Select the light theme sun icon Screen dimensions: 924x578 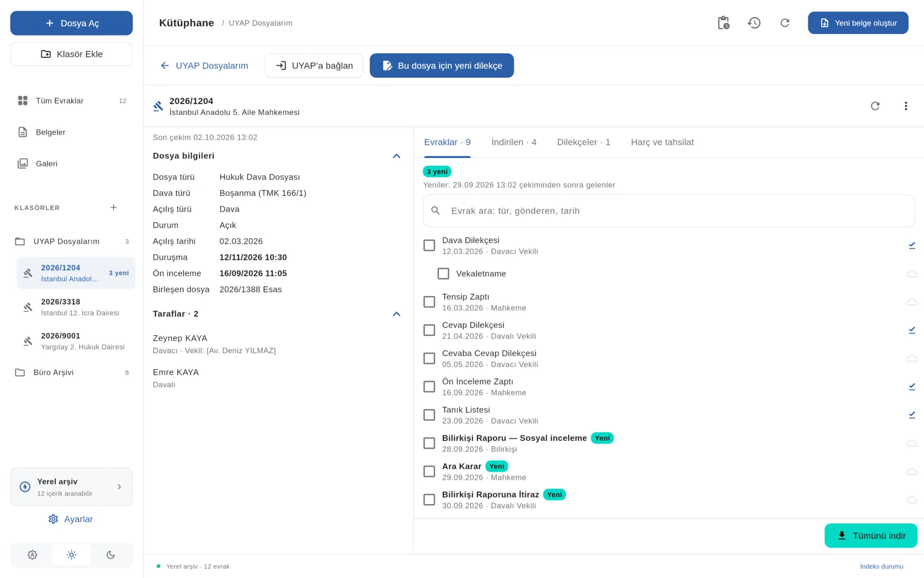(x=72, y=555)
